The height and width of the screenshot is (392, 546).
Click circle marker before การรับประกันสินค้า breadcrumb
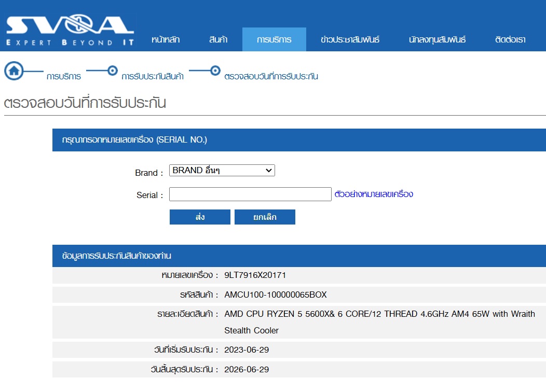point(112,71)
